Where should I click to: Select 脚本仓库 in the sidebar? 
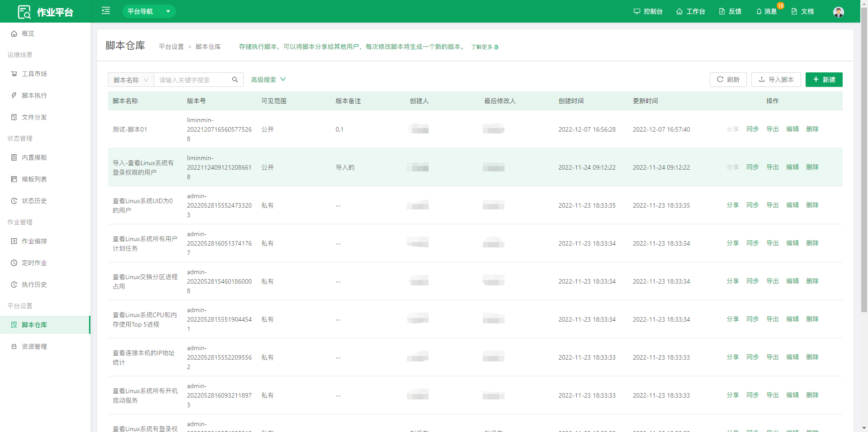pyautogui.click(x=45, y=325)
